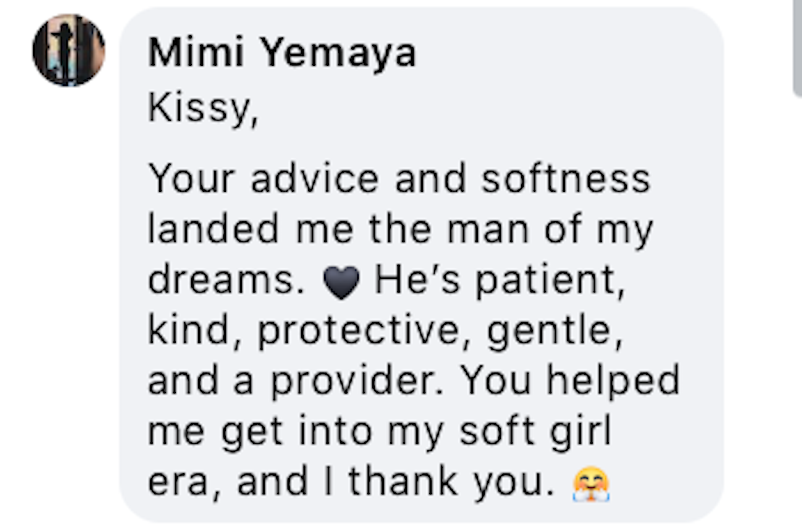Click the word "kind," in the comment
Screen dimensions: 802x532
click(x=194, y=330)
